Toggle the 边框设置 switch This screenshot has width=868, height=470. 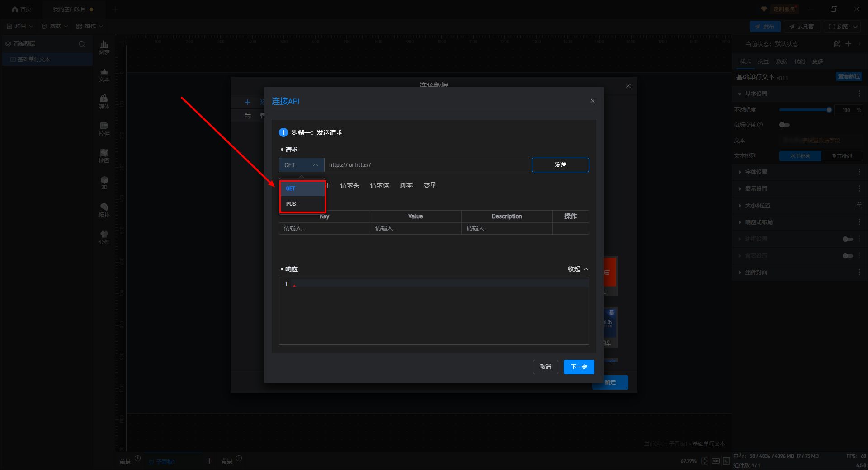(848, 239)
